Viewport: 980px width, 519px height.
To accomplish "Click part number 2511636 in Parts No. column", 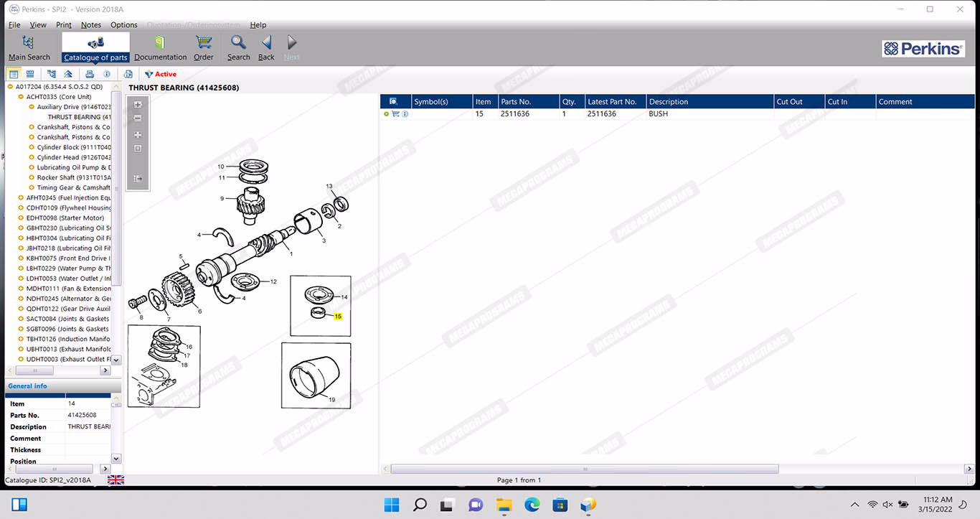I will (x=515, y=114).
